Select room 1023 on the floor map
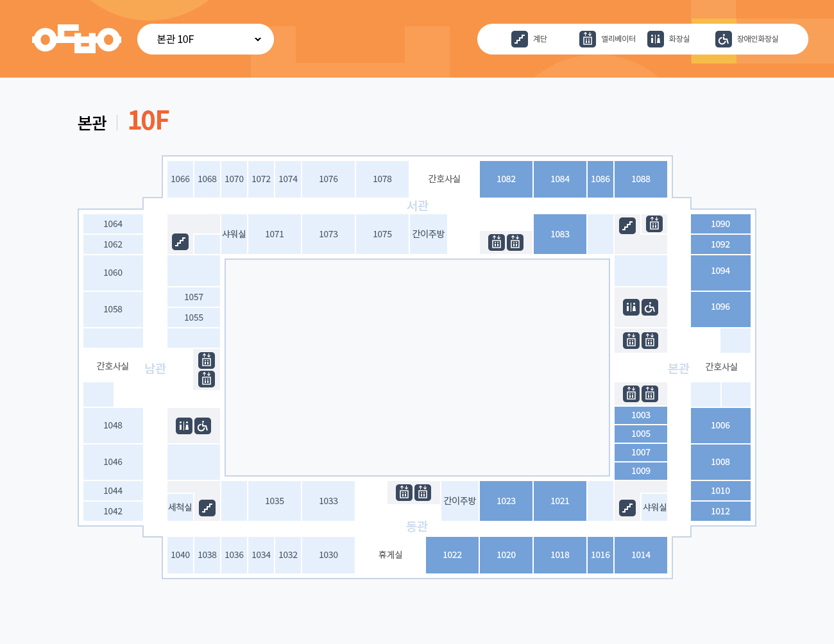Screen dimensions: 834x644 506,501
